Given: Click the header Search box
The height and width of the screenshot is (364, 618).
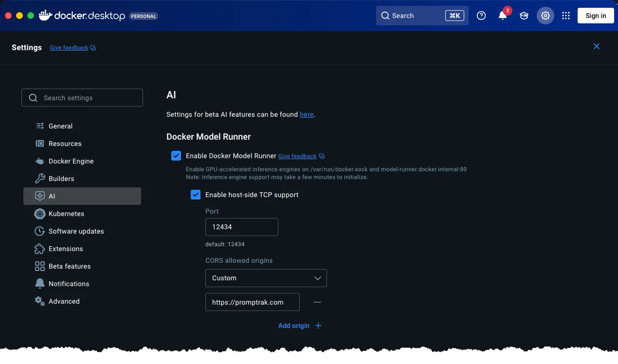Looking at the screenshot, I should pyautogui.click(x=422, y=16).
